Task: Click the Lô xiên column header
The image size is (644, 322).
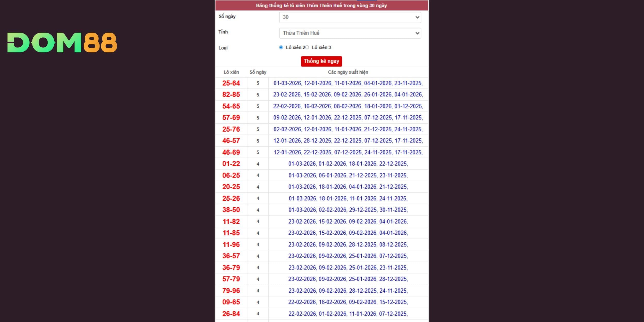Action: (231, 72)
